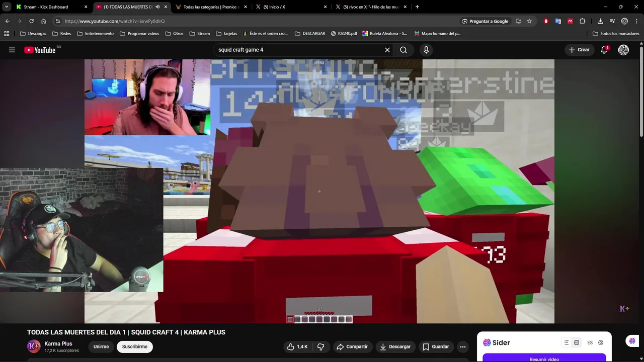The image size is (644, 362).
Task: Open Sider floating brain button
Action: point(632,341)
